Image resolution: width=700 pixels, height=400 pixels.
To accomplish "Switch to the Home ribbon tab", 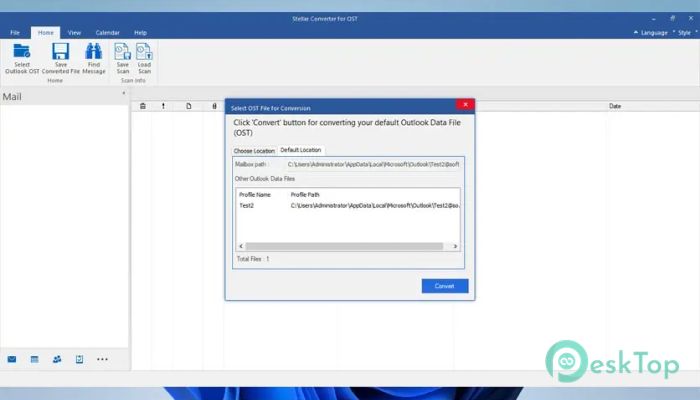I will [46, 33].
